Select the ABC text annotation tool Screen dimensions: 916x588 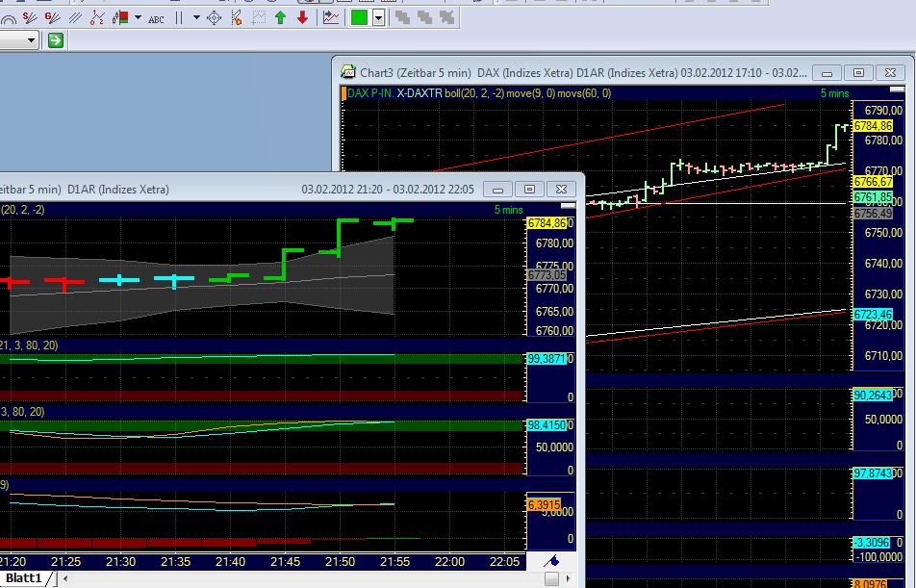click(x=154, y=17)
